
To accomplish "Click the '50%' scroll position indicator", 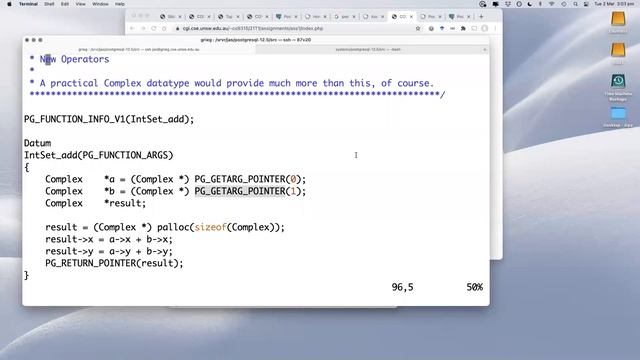I will [474, 287].
